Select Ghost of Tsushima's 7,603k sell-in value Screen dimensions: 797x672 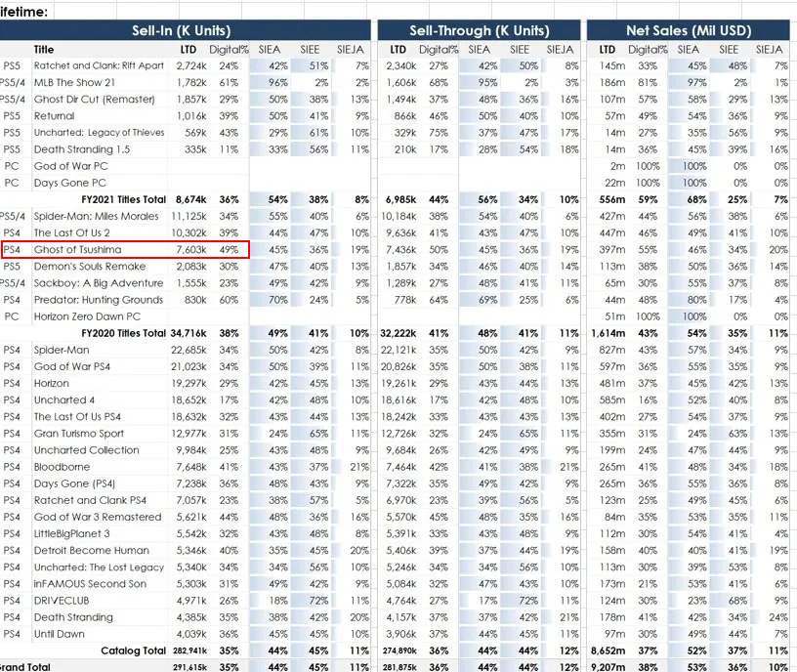point(190,250)
